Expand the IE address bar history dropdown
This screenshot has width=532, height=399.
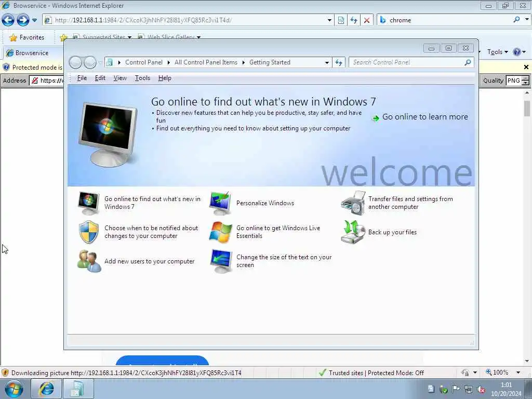[329, 20]
